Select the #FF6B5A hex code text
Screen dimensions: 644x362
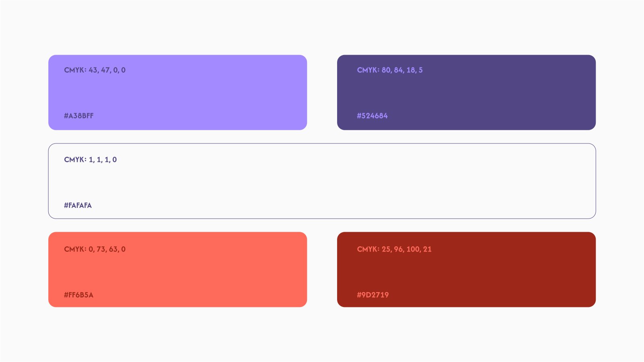(79, 295)
